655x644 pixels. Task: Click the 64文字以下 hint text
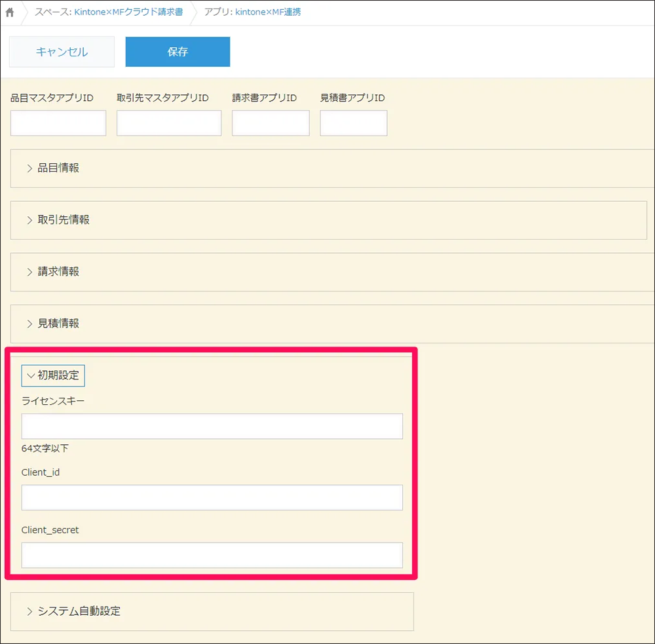coord(45,449)
